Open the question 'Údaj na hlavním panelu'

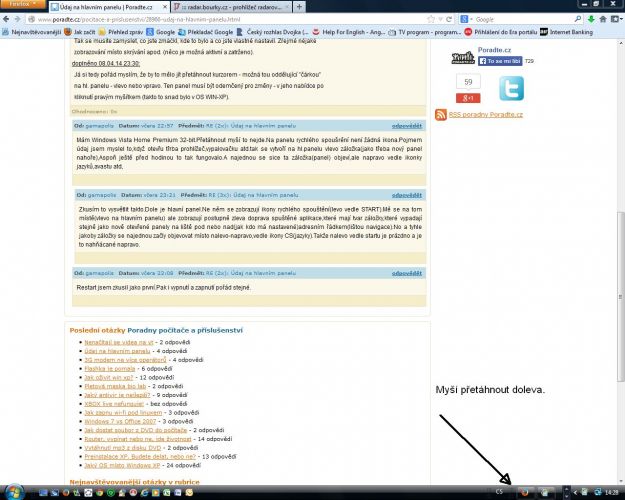(x=117, y=351)
